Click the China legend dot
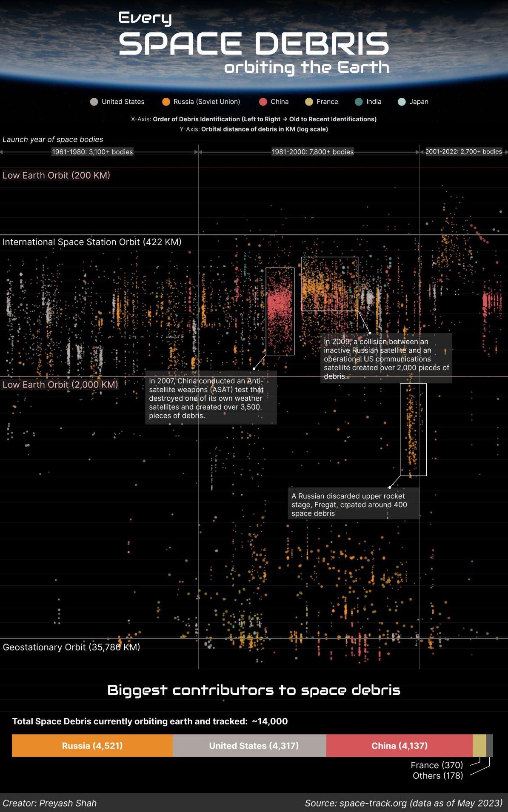 (x=263, y=102)
